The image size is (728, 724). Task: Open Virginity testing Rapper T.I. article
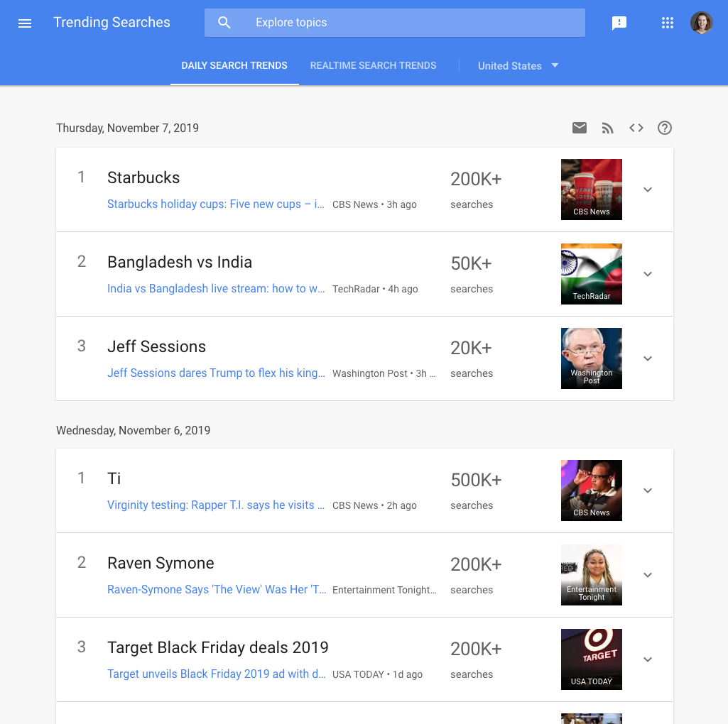(216, 505)
